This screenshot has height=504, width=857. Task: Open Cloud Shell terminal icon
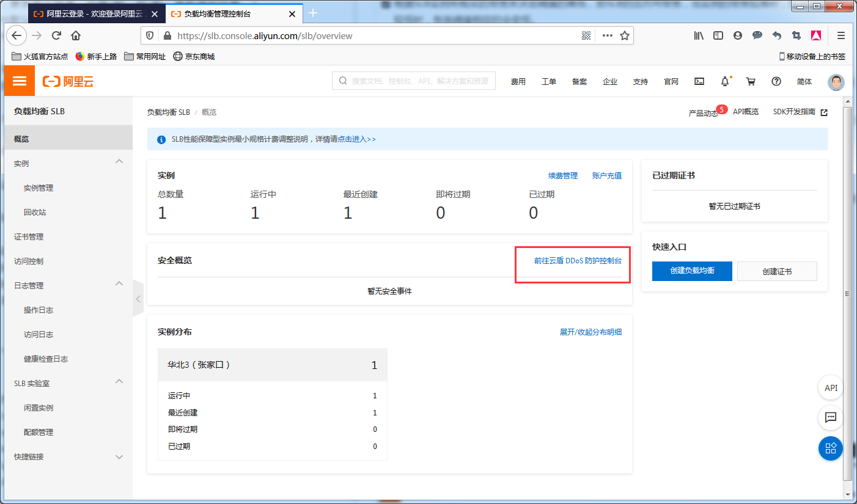click(699, 81)
